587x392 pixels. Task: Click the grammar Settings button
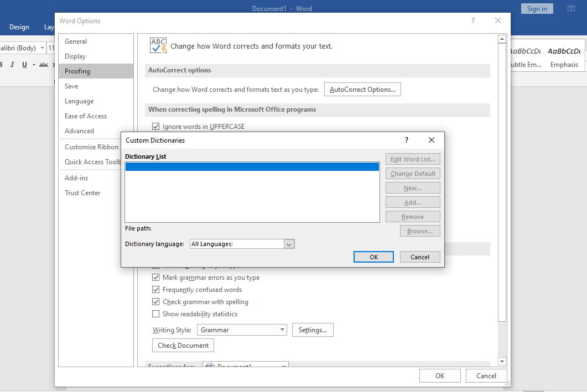coord(313,330)
